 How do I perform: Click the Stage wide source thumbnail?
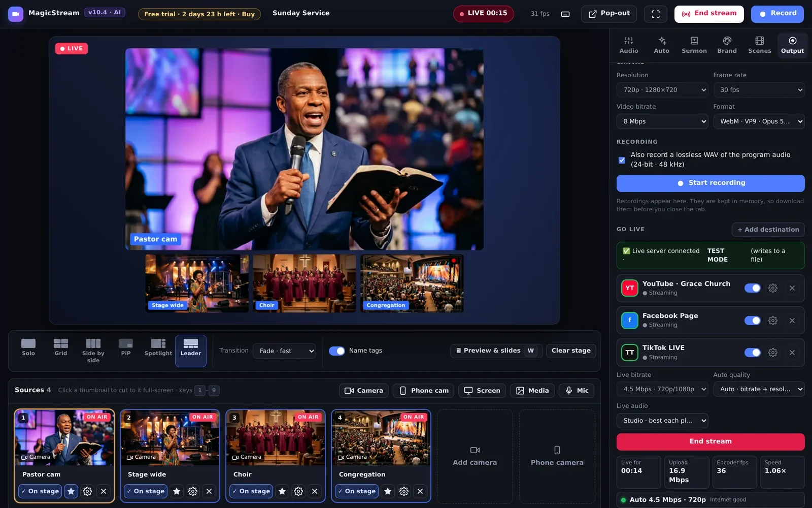click(x=170, y=438)
